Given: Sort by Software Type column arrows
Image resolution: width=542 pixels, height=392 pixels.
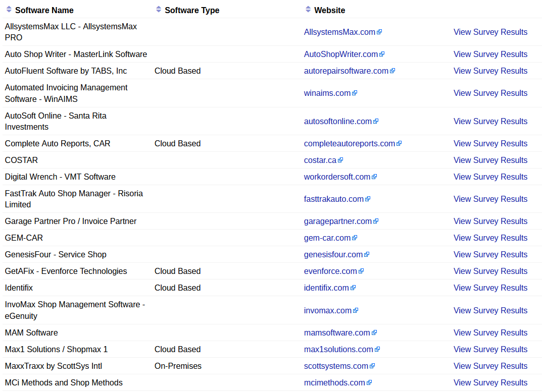Looking at the screenshot, I should point(159,9).
